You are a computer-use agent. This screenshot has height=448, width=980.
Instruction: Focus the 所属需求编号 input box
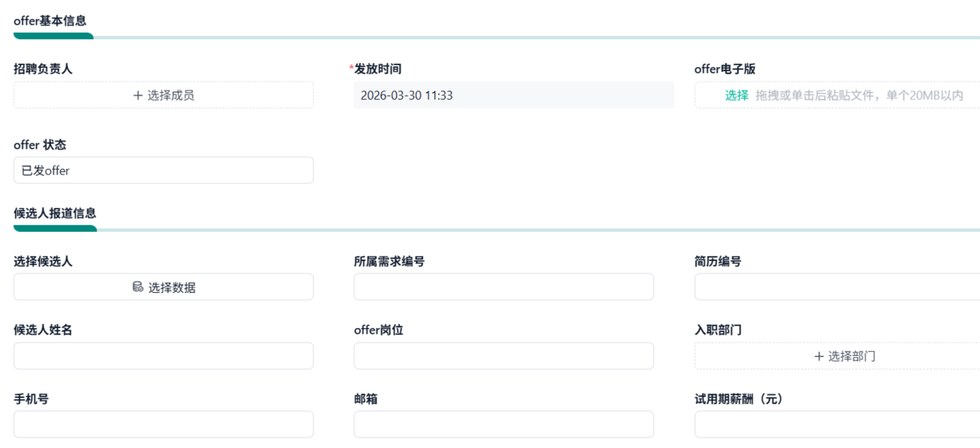point(503,287)
